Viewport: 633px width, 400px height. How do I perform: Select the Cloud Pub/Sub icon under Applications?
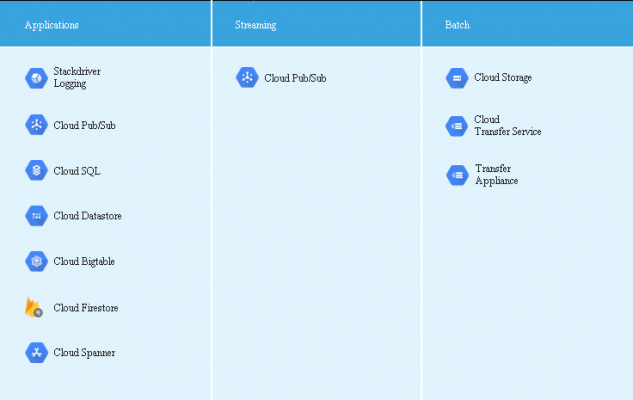(36, 125)
